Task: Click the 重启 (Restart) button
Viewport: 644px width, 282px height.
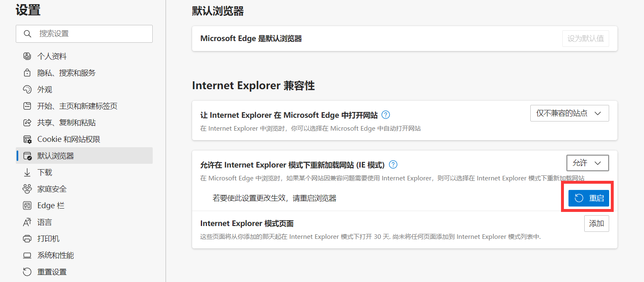Action: point(589,198)
